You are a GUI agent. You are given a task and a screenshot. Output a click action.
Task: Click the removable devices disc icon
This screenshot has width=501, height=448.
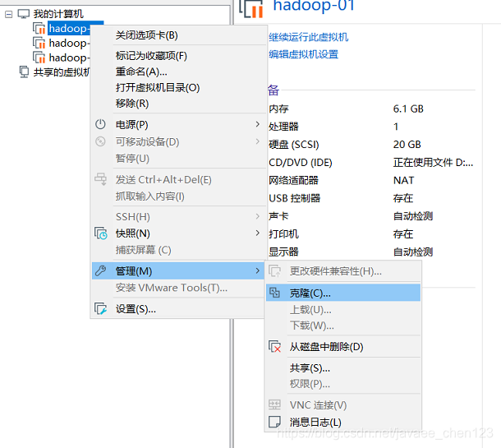100,141
